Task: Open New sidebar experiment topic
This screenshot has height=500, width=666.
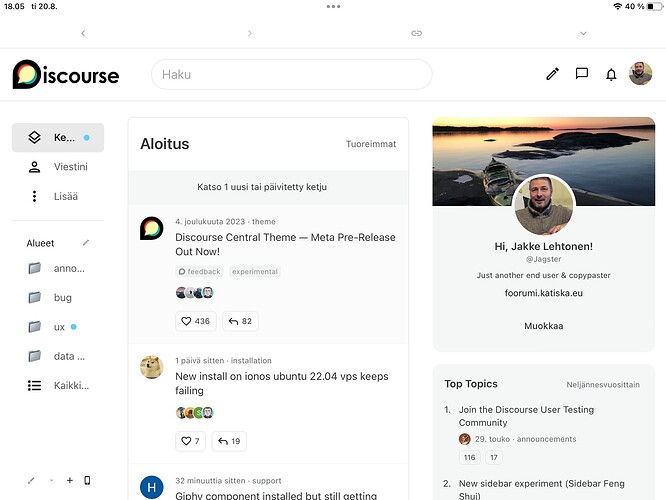Action: pyautogui.click(x=542, y=489)
